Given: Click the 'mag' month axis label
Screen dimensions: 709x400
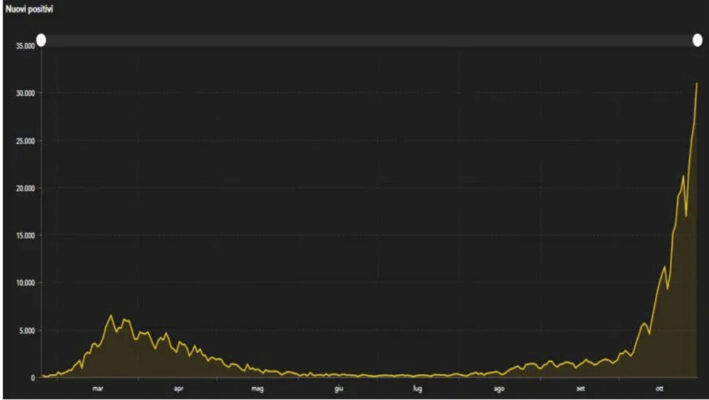Looking at the screenshot, I should pos(257,388).
